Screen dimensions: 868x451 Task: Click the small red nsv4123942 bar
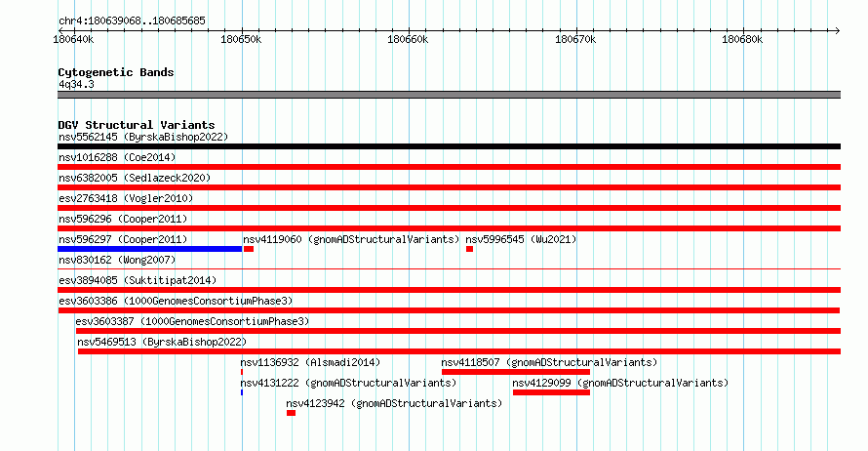[292, 413]
